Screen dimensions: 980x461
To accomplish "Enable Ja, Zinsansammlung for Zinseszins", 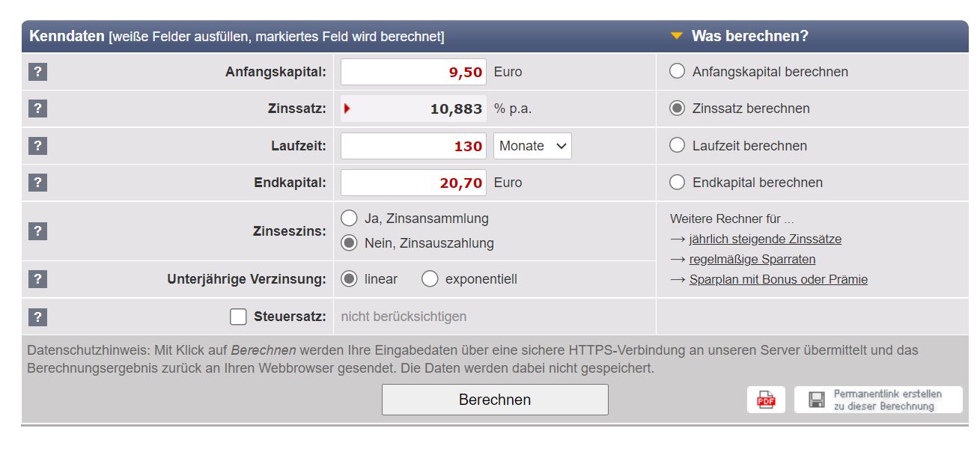I will pos(348,218).
